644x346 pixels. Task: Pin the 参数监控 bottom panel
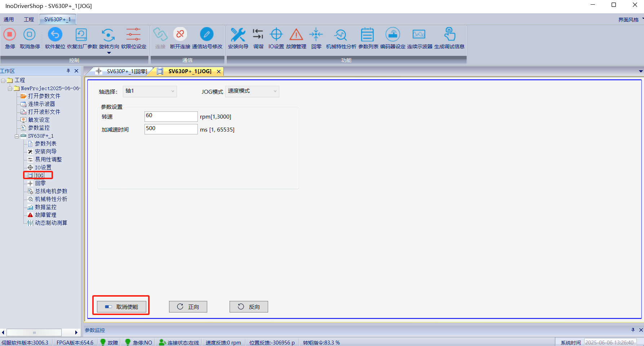(x=633, y=330)
